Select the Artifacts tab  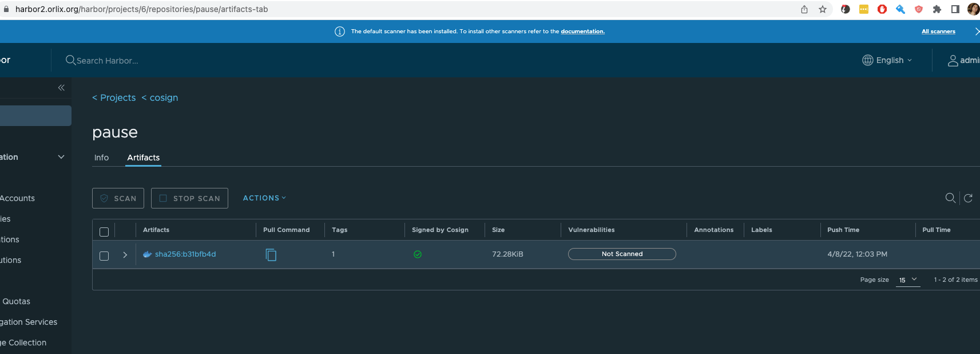[x=143, y=158]
